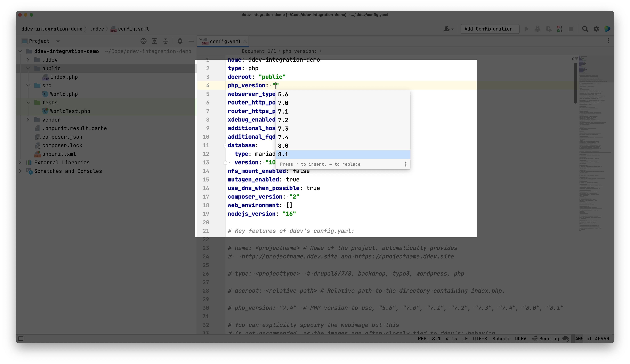The image size is (630, 364).
Task: Click the Run with Coverage shield icon
Action: [x=548, y=29]
